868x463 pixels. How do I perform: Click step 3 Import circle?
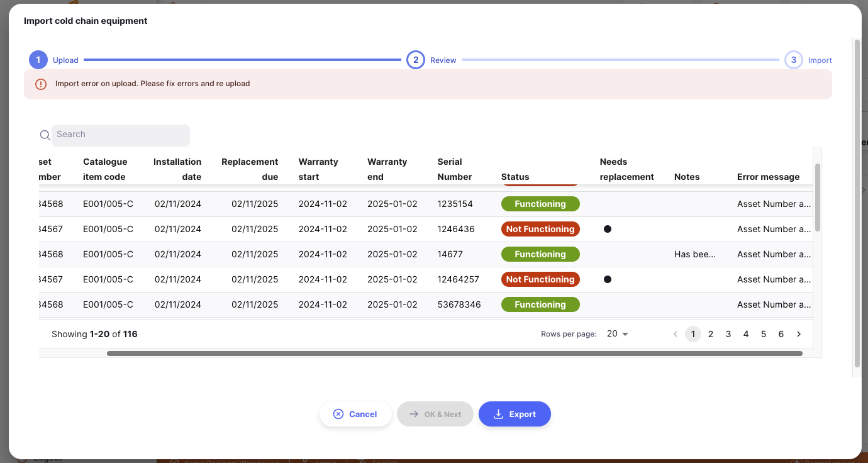(794, 60)
